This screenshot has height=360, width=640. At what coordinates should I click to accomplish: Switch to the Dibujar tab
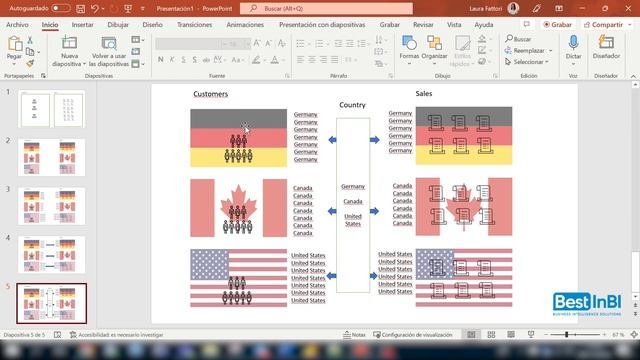point(118,24)
